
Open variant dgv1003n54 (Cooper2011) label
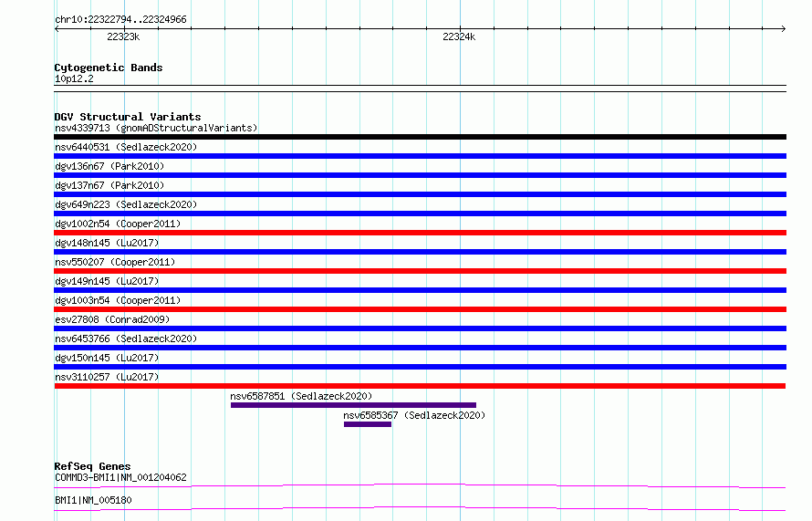pyautogui.click(x=118, y=300)
